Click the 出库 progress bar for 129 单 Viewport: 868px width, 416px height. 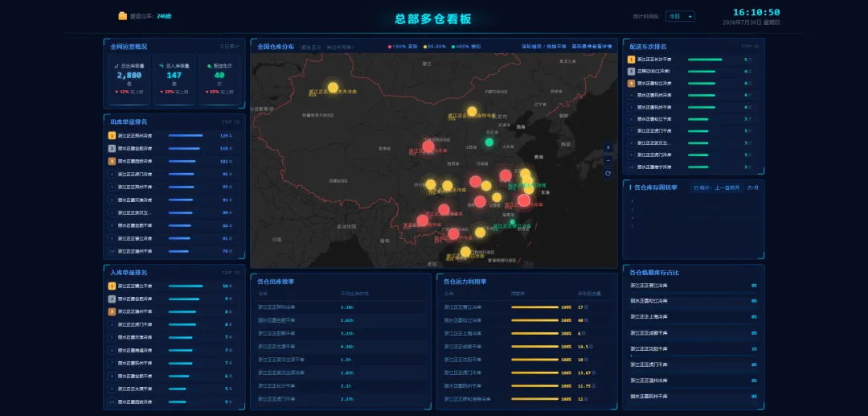[186, 135]
